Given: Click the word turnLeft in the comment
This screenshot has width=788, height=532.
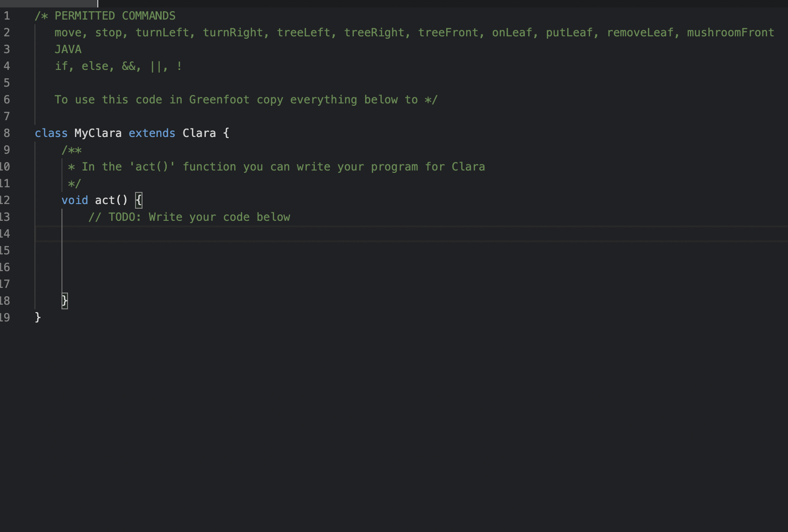Looking at the screenshot, I should 162,33.
